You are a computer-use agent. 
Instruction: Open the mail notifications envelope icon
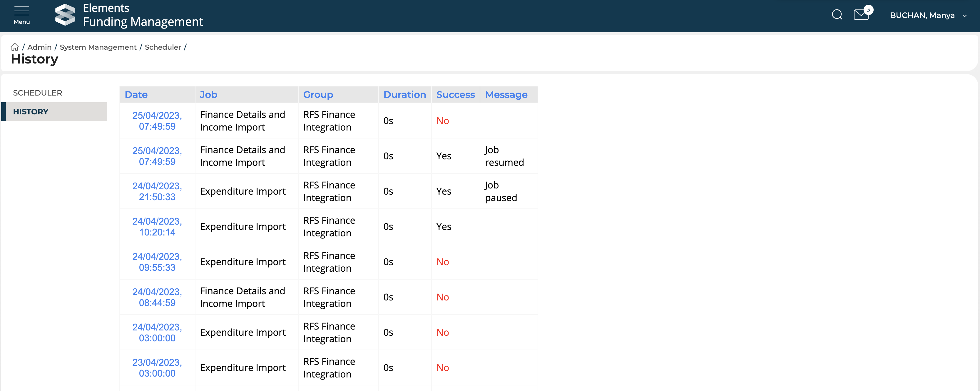pyautogui.click(x=861, y=15)
